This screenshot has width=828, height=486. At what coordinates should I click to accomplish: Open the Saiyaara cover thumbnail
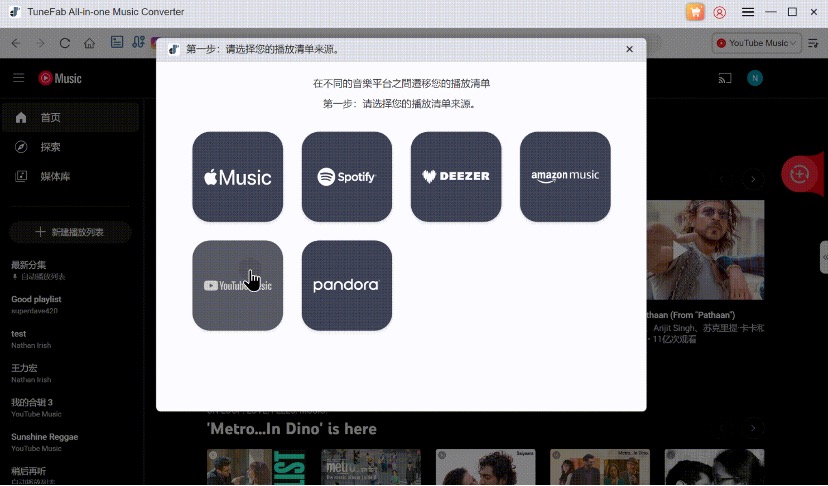(x=485, y=467)
